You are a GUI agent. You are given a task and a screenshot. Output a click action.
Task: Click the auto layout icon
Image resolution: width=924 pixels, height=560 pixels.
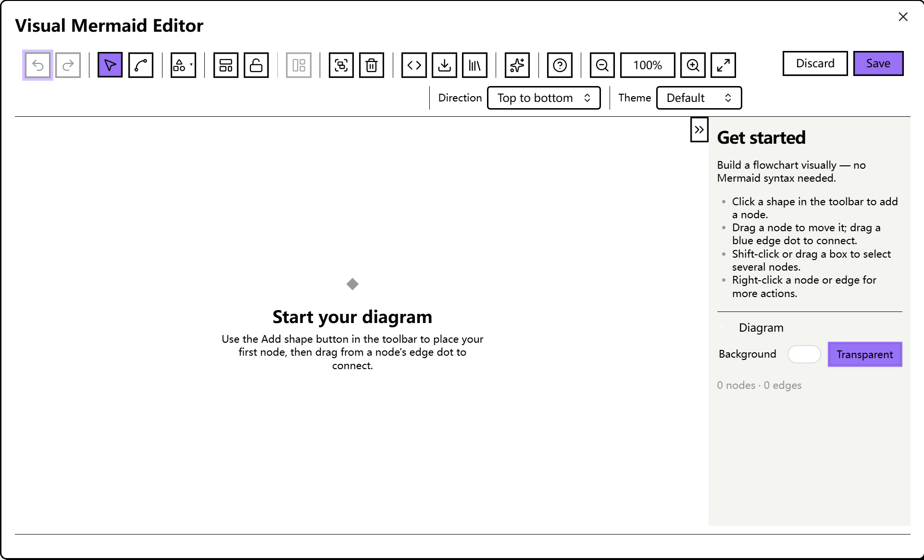coord(225,65)
